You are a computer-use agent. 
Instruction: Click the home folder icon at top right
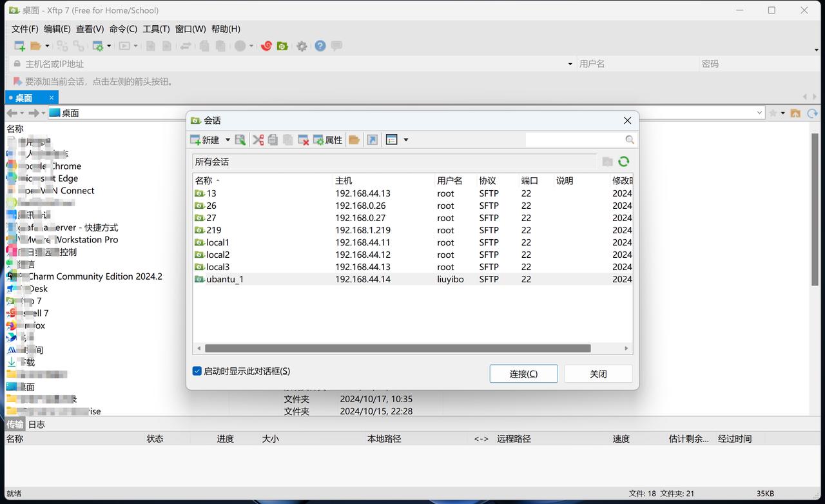tap(795, 113)
